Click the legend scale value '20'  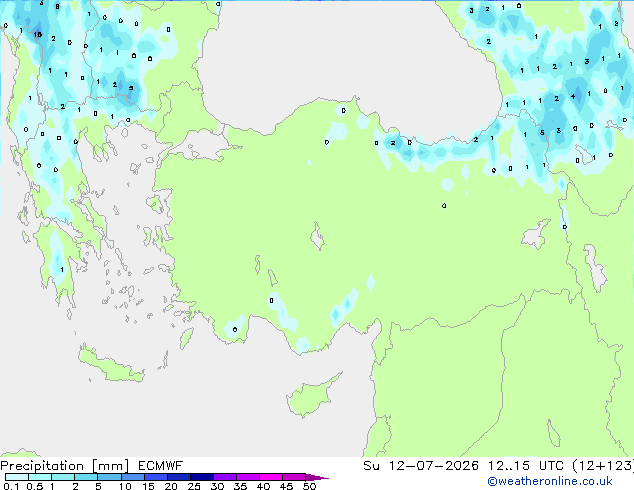tap(171, 486)
